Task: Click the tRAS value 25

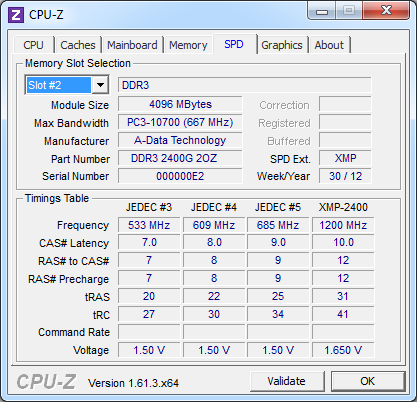Action: point(278,296)
